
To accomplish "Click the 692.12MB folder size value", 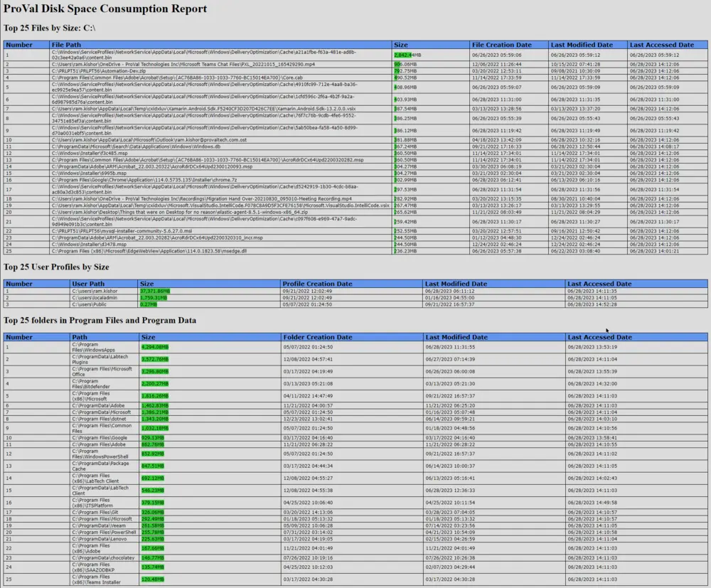I will [152, 479].
